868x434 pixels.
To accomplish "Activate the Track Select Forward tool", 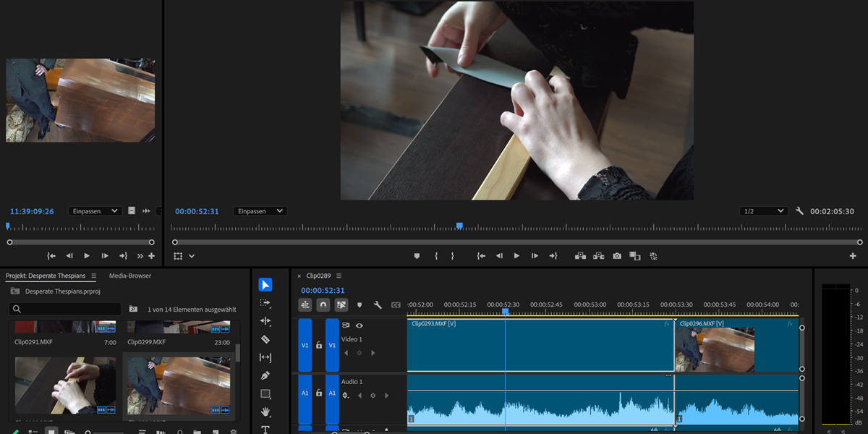I will (265, 303).
